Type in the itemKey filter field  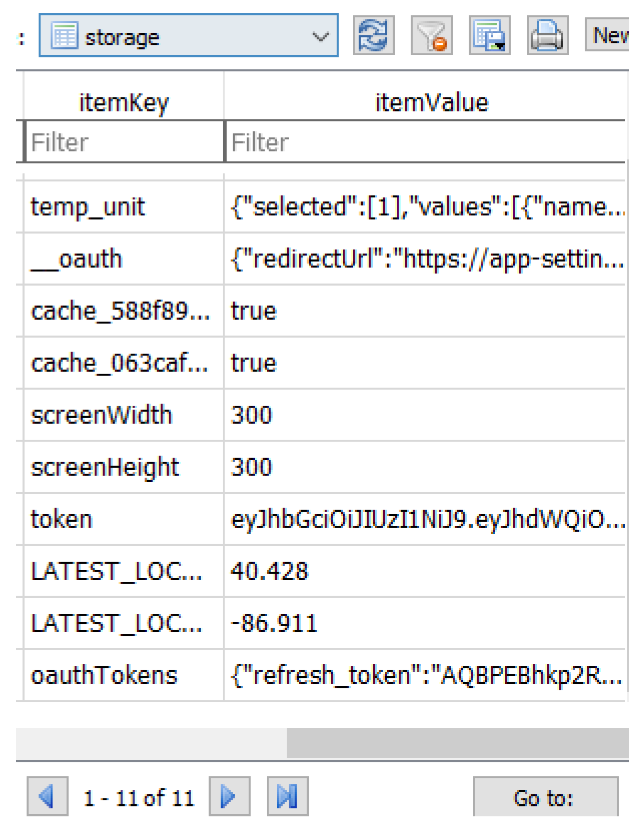tap(124, 142)
